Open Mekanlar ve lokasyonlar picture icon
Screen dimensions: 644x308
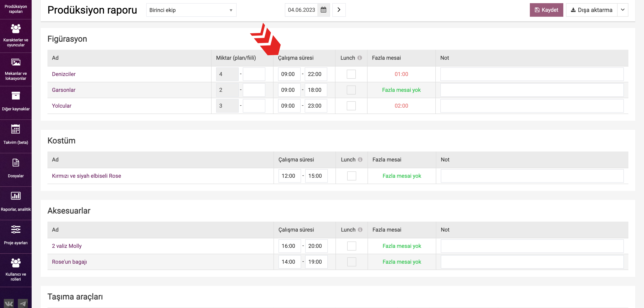[x=16, y=62]
